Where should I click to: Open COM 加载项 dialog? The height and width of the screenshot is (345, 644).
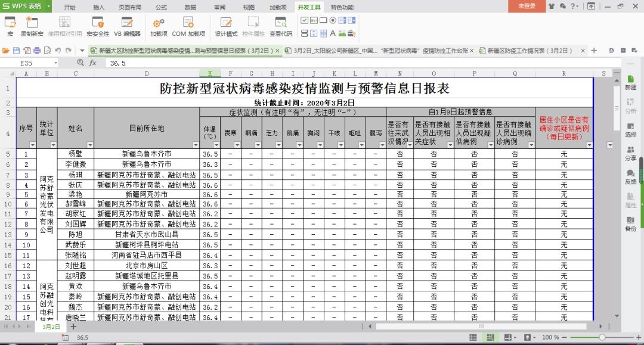click(188, 27)
